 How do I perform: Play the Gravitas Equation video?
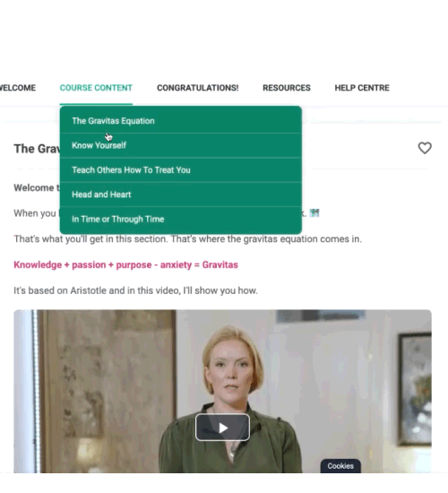pyautogui.click(x=222, y=428)
